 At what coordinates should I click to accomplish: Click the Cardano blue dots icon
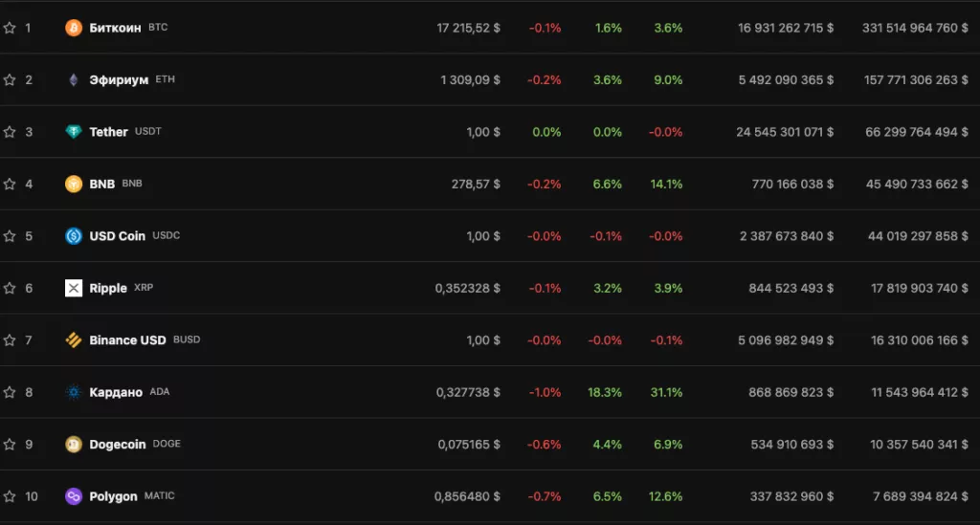(74, 392)
